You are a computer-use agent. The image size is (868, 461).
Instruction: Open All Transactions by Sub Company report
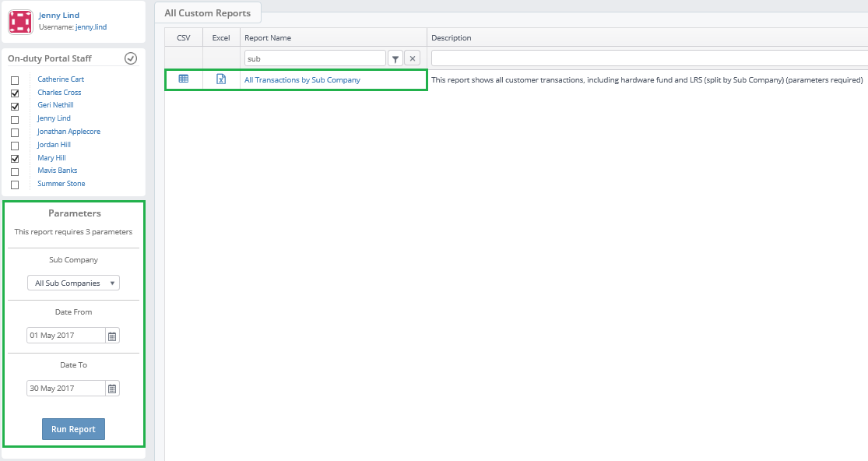tap(302, 79)
